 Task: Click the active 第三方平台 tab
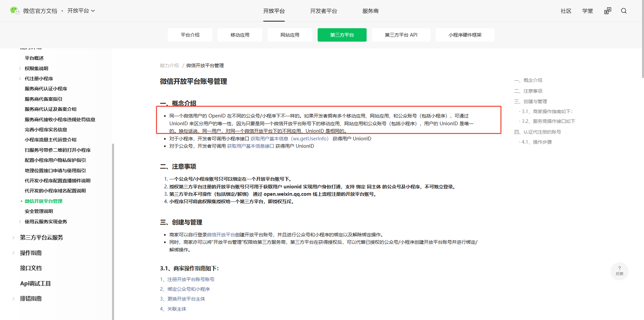point(342,35)
